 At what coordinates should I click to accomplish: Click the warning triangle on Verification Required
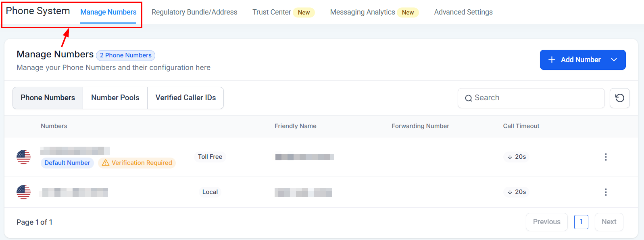coord(106,163)
